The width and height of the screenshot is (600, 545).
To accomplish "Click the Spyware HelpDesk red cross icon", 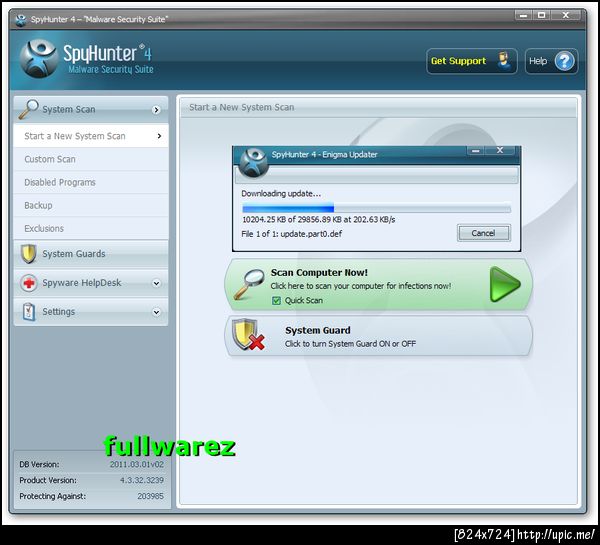I will [x=29, y=283].
